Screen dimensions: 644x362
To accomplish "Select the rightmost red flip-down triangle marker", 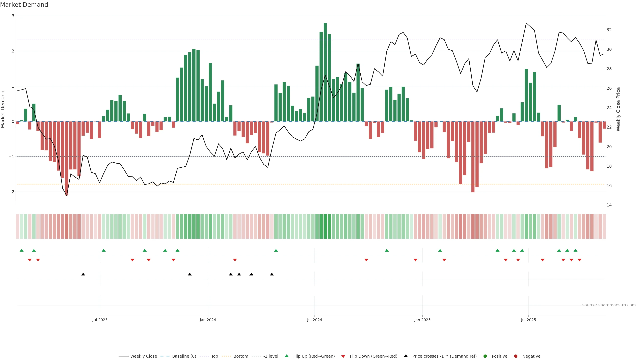I will coord(579,260).
